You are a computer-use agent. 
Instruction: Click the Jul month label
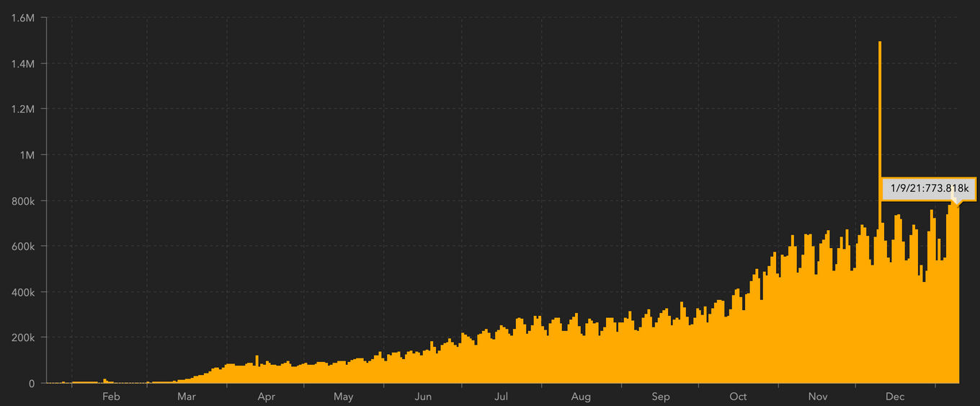502,397
